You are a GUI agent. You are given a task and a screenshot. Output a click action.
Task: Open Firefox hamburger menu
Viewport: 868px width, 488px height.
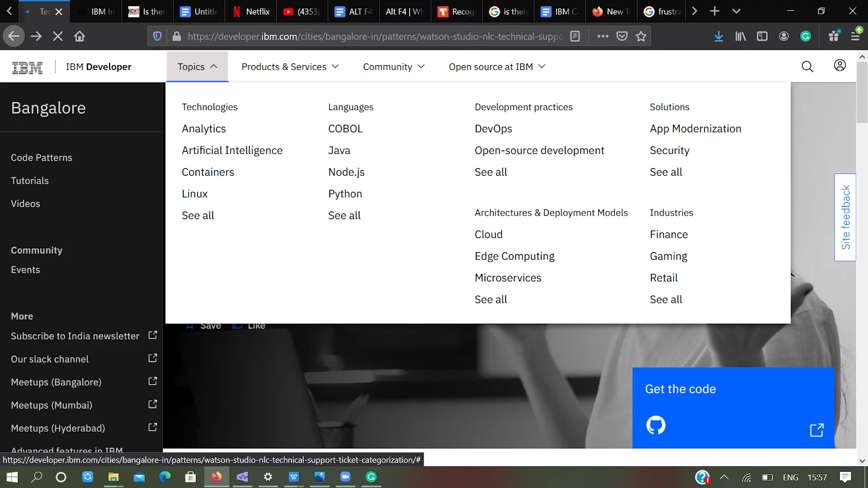[856, 36]
